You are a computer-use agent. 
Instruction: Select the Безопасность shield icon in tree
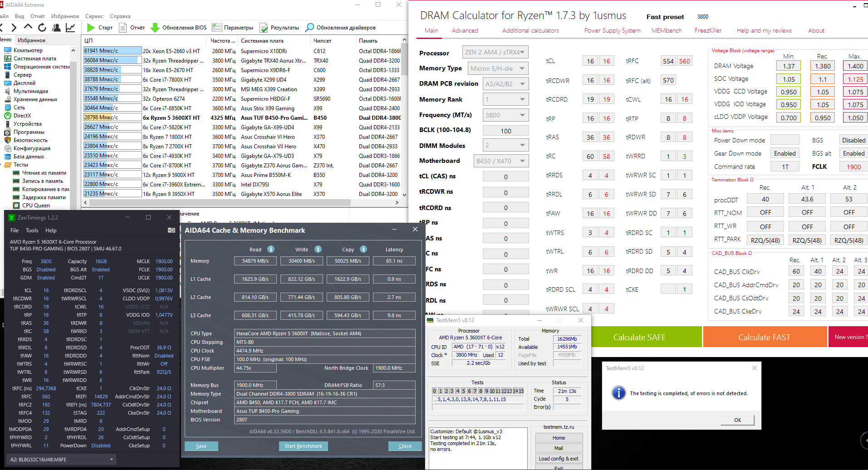[8, 140]
